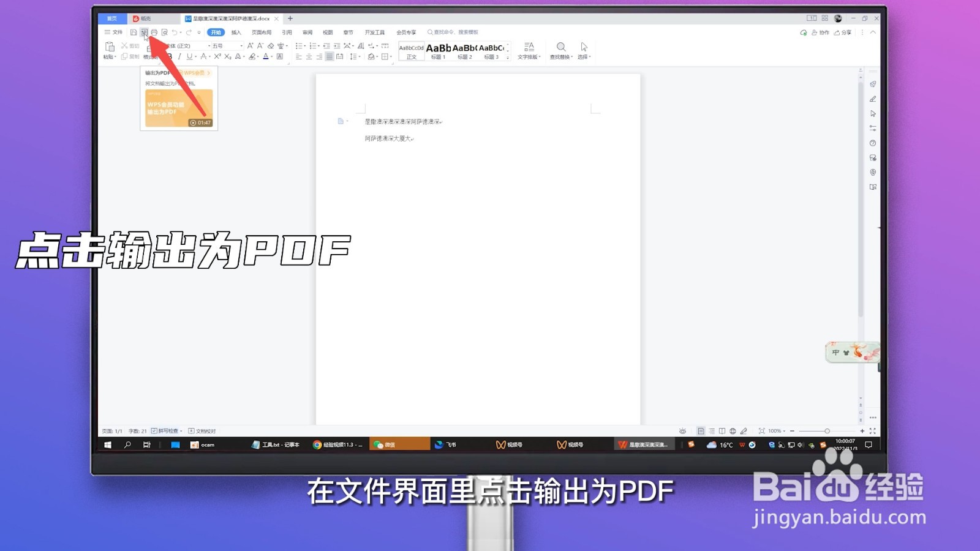The height and width of the screenshot is (551, 980).
Task: Click the Save icon in the quick toolbar
Action: [134, 32]
